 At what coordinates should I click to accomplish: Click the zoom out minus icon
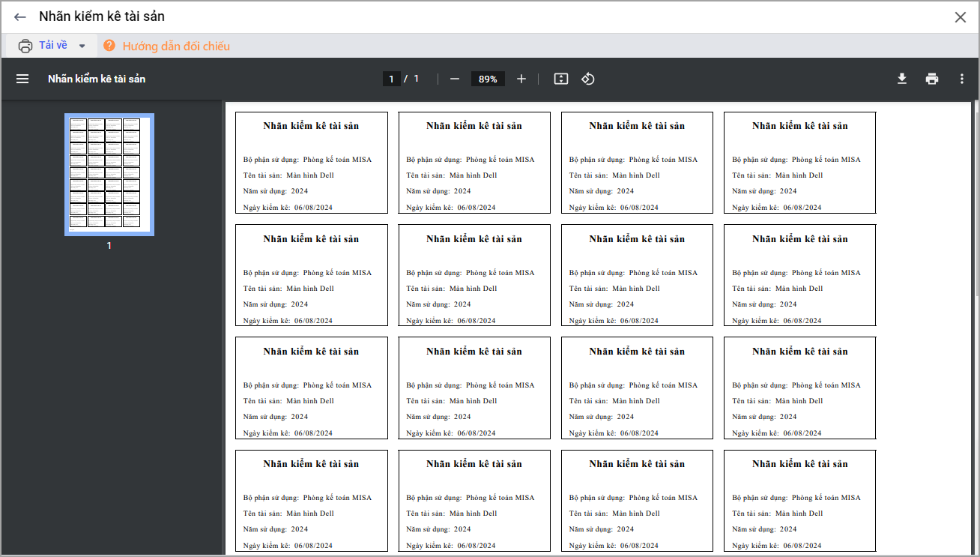click(454, 79)
